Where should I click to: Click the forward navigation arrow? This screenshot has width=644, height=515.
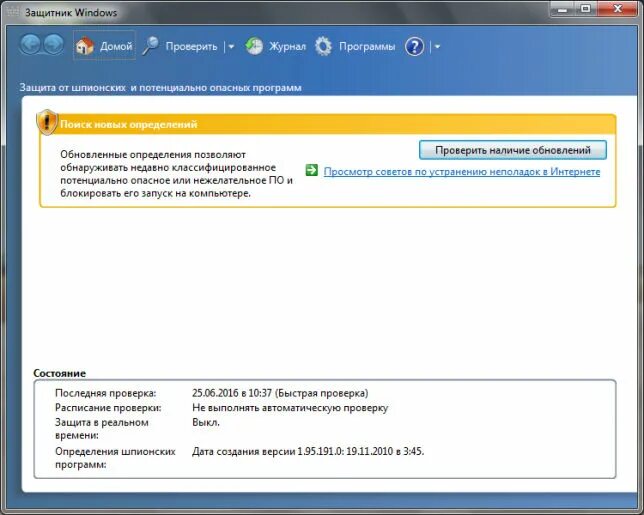[53, 45]
